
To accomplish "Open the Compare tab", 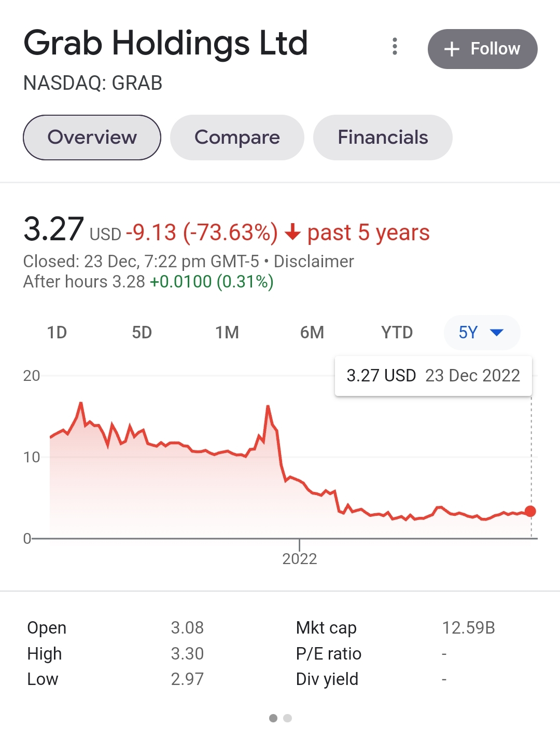I will click(237, 138).
